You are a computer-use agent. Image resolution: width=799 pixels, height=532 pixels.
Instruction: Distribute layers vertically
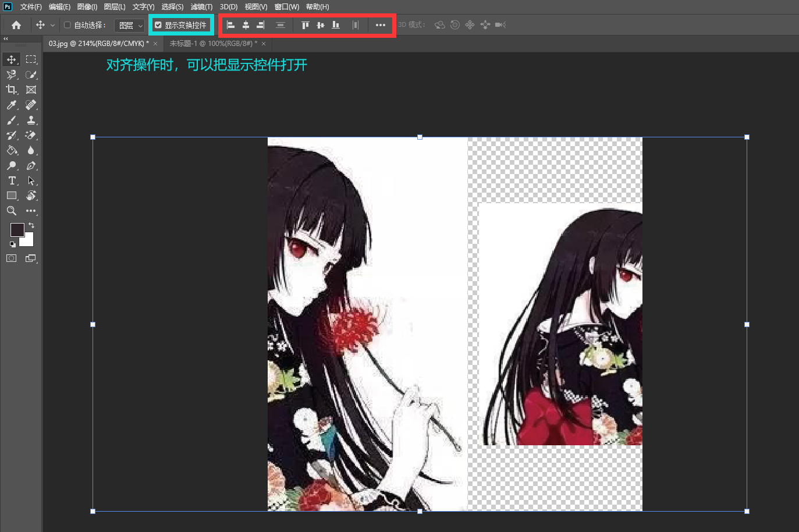(280, 25)
